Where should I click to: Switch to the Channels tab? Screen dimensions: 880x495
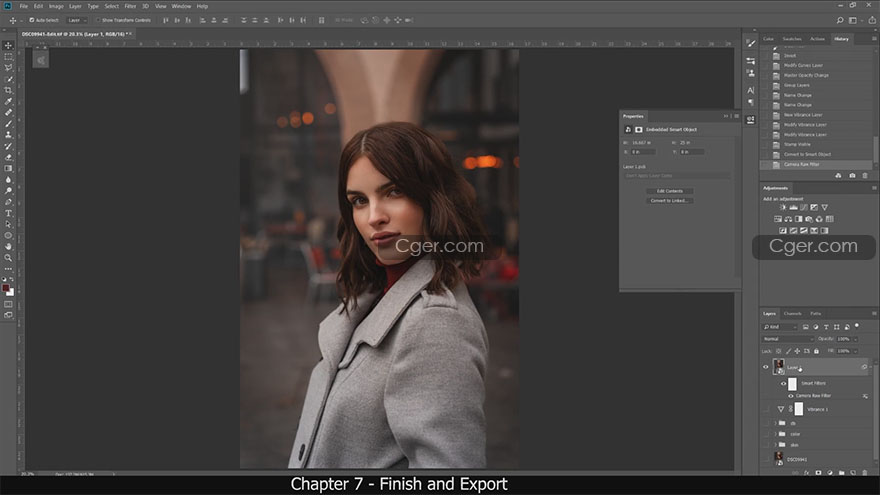[792, 313]
